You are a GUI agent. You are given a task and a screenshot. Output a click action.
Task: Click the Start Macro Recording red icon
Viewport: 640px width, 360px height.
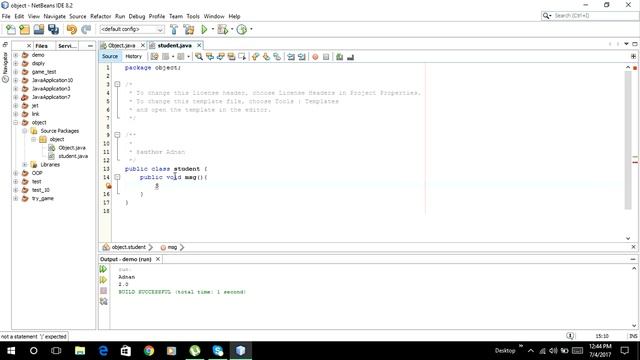[x=315, y=57]
